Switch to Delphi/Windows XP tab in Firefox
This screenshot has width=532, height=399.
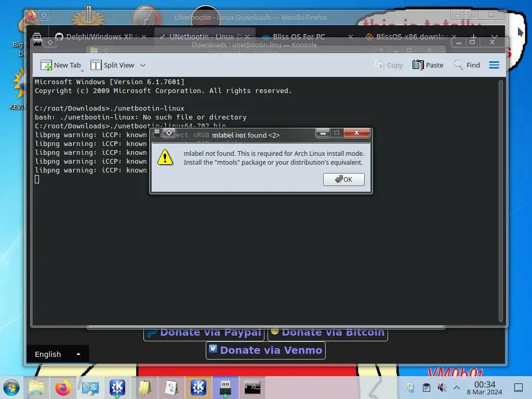click(x=99, y=37)
